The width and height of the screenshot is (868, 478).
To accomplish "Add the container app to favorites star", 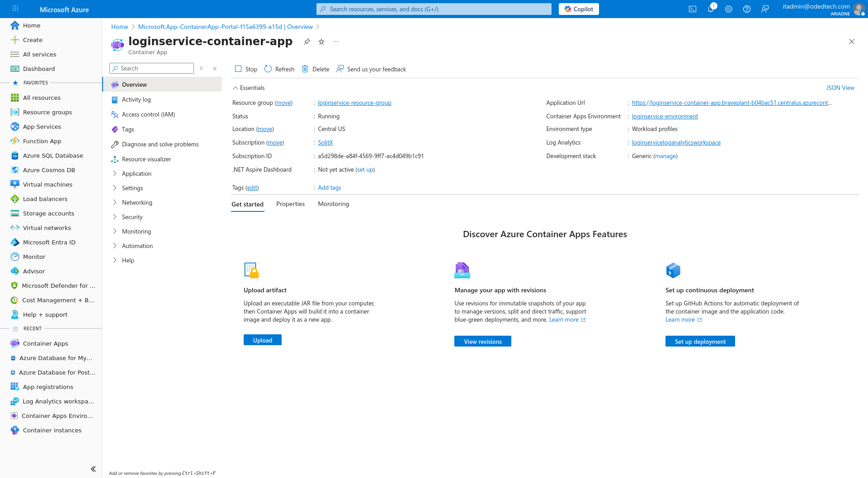I will tap(321, 42).
